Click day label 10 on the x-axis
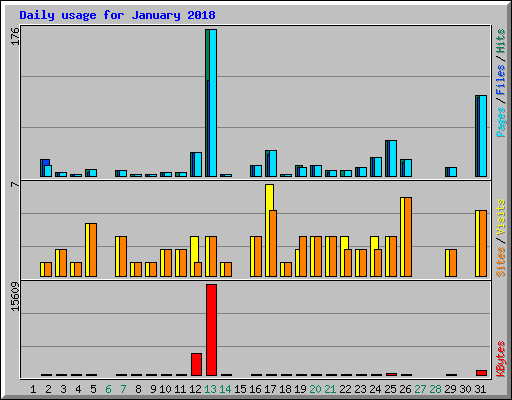 point(165,389)
